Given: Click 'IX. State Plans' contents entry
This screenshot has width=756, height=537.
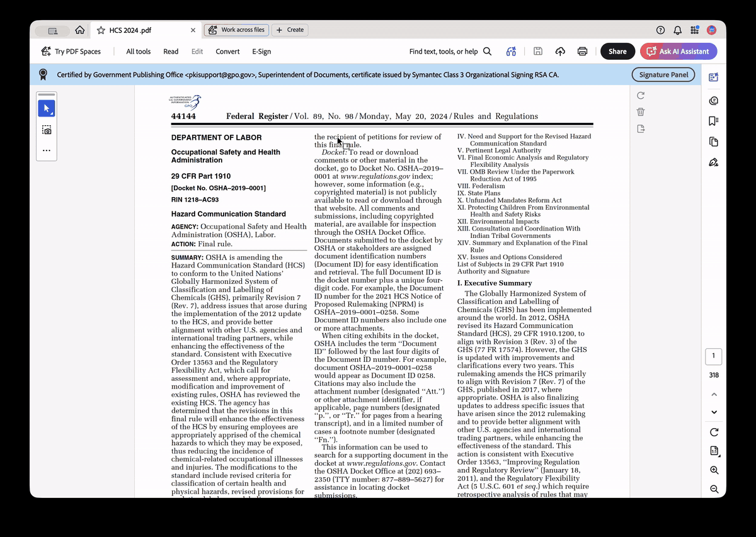Looking at the screenshot, I should pos(479,193).
